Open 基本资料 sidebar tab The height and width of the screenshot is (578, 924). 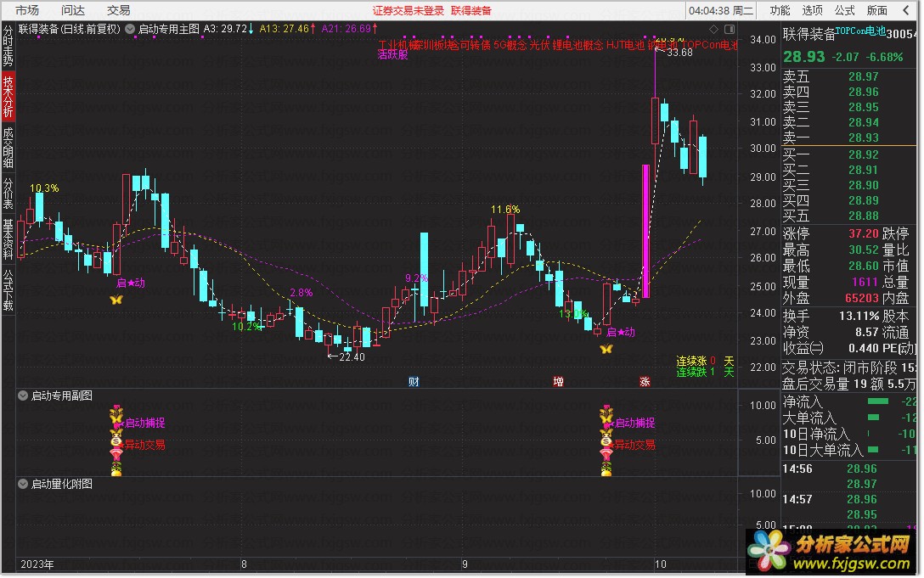pos(8,238)
